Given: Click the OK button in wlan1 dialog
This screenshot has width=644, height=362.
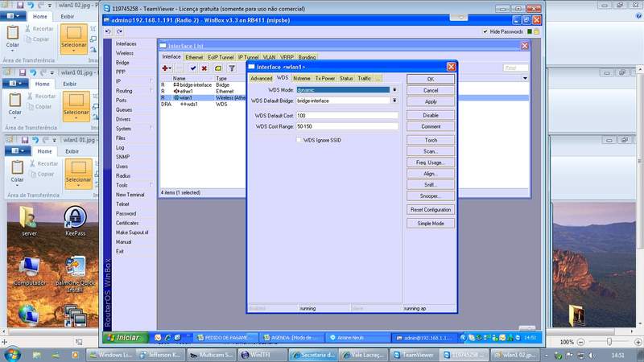Looking at the screenshot, I should coord(431,79).
